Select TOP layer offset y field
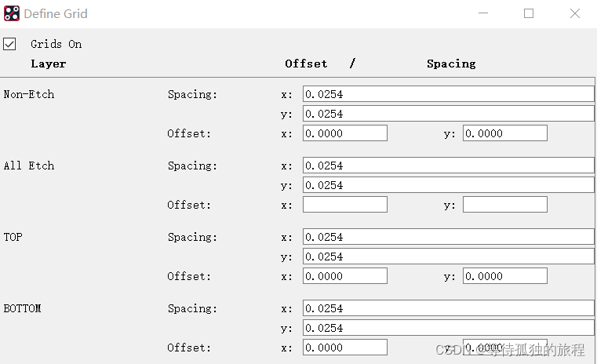Screen dimensions: 597x364 click(x=504, y=276)
